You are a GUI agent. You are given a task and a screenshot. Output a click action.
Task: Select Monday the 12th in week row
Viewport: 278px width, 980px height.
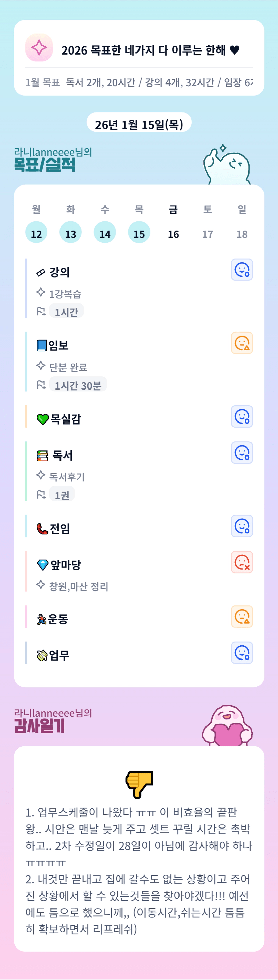[36, 232]
